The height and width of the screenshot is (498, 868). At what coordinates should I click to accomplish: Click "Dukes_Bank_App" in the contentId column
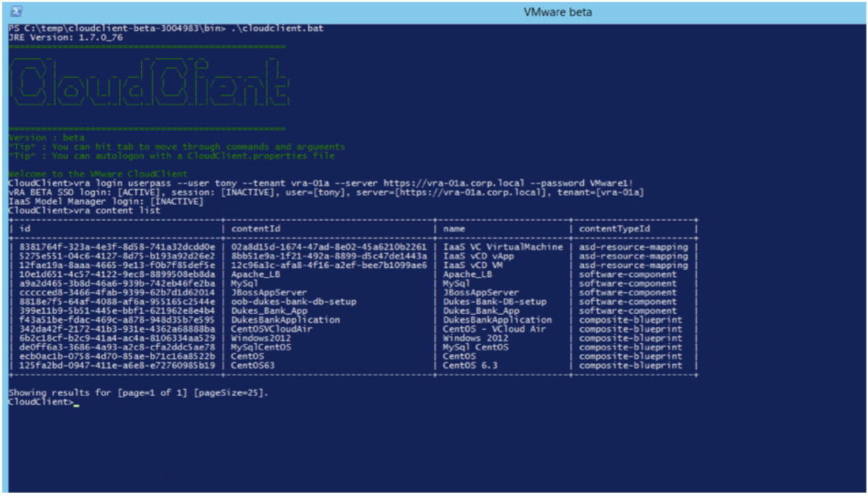268,311
